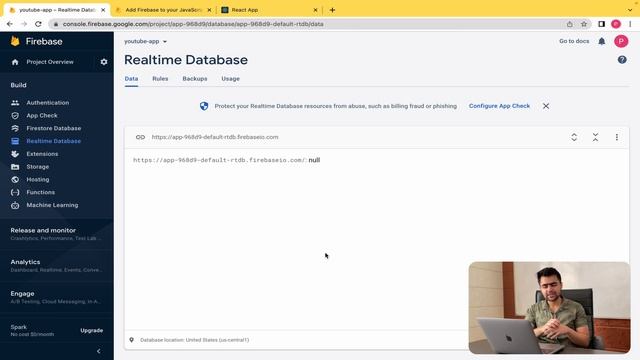
Task: Open Chrome three-dot menu
Action: 630,24
